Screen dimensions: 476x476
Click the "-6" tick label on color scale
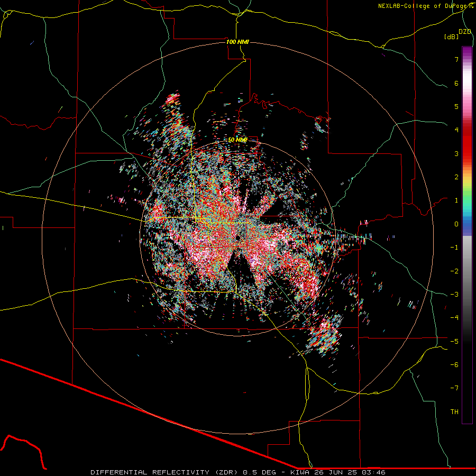click(454, 365)
